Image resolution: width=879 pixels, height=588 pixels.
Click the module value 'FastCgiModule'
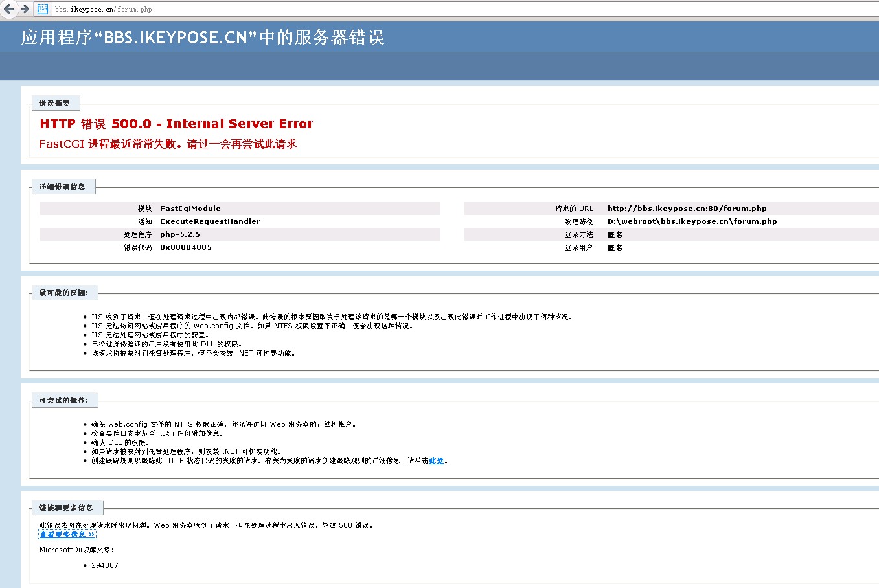190,209
